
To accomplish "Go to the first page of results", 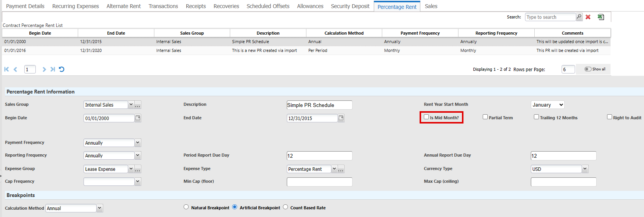I will pos(7,69).
